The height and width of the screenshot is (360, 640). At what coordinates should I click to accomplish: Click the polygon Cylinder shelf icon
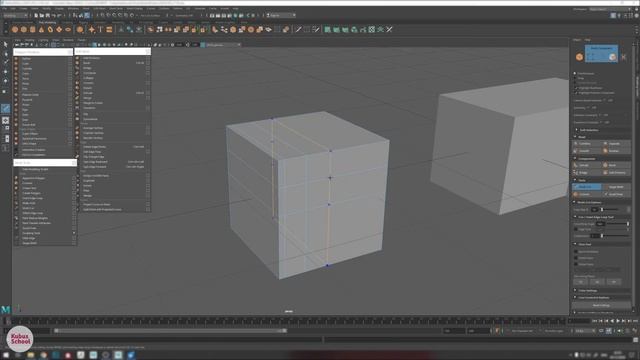pyautogui.click(x=33, y=29)
